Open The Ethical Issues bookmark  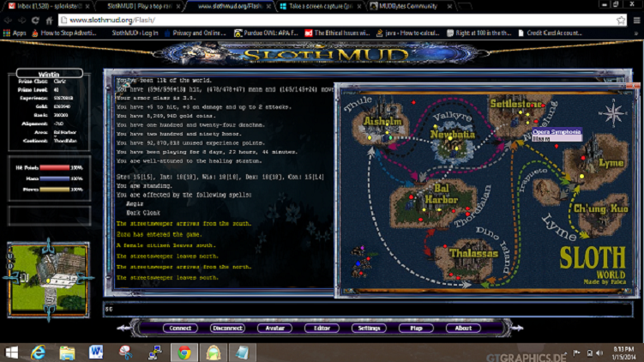click(337, 33)
